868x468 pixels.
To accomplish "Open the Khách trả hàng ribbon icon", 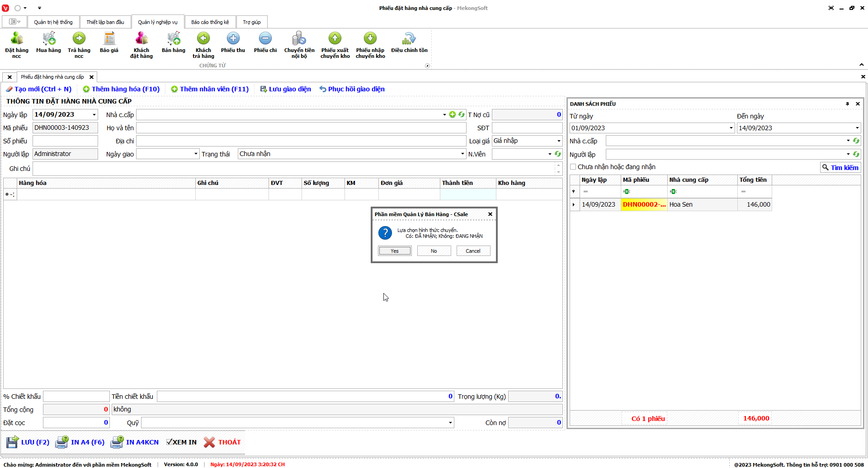I will [x=203, y=45].
